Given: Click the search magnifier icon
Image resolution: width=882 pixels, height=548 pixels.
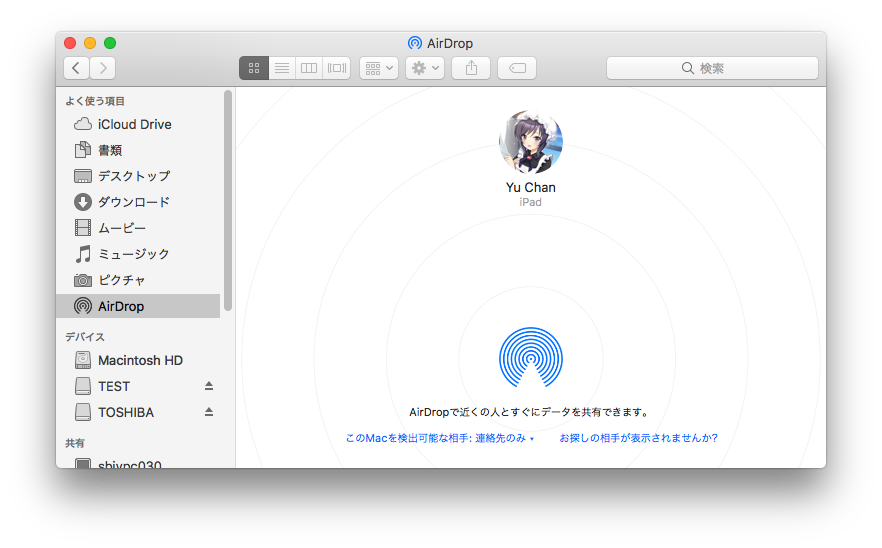Looking at the screenshot, I should tap(687, 68).
